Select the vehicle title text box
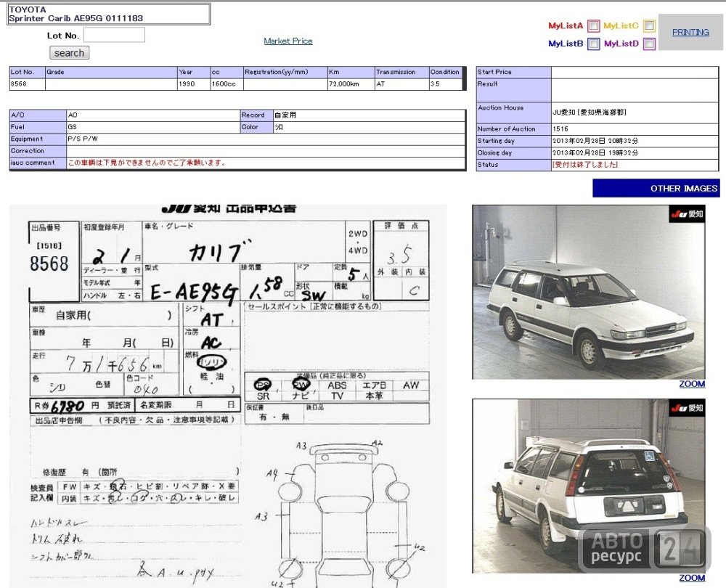Viewport: 726px width, 588px height. coord(109,14)
